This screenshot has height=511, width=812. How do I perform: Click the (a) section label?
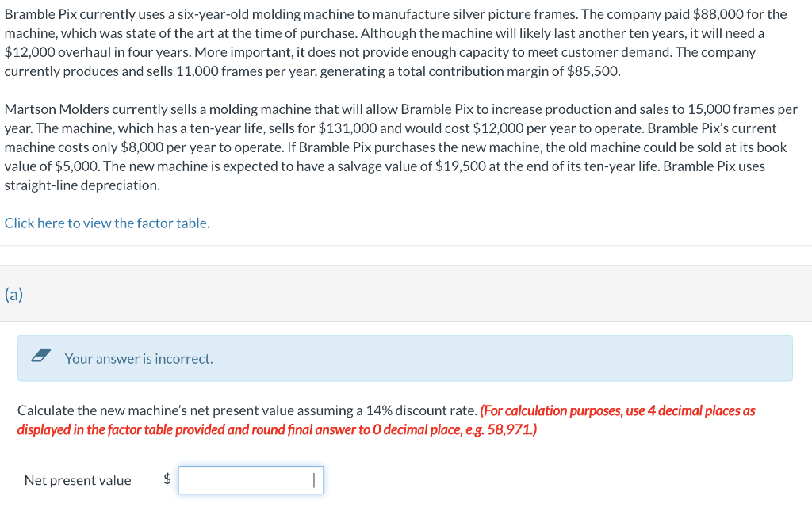[13, 294]
